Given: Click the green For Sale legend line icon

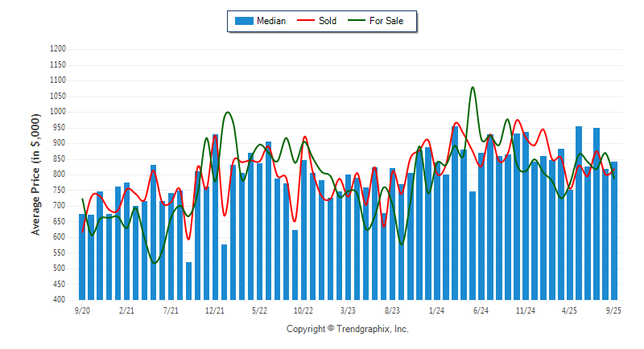Looking at the screenshot, I should click(356, 21).
